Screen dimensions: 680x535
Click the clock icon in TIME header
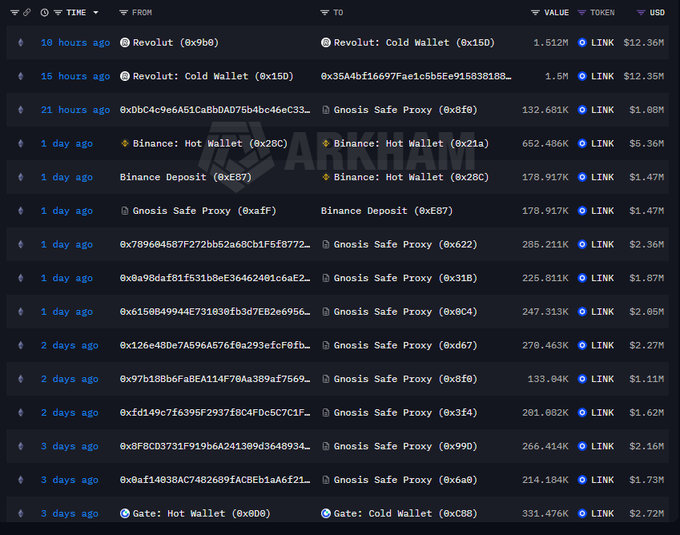pyautogui.click(x=44, y=13)
